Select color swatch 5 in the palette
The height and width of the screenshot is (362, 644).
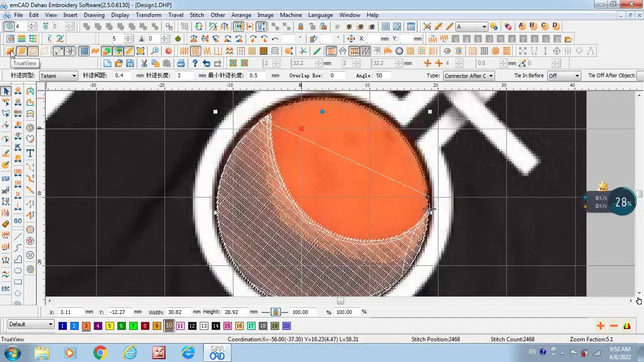point(109,325)
